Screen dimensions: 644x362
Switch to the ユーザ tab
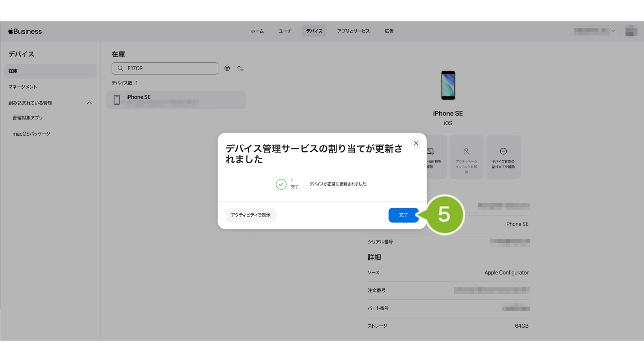[285, 31]
